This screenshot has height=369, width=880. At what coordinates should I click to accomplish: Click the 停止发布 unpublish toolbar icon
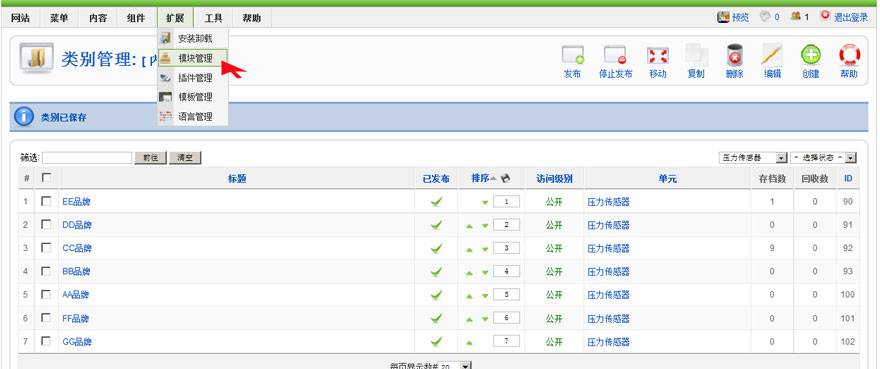click(615, 56)
